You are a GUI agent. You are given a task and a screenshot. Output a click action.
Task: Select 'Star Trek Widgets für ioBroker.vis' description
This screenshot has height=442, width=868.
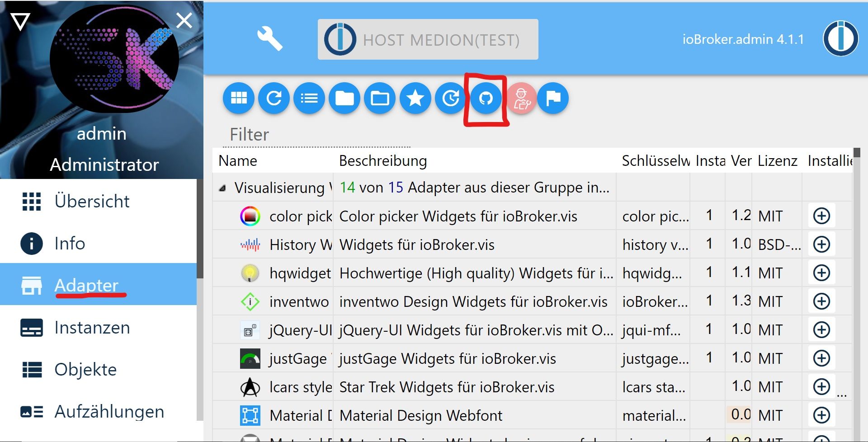447,387
